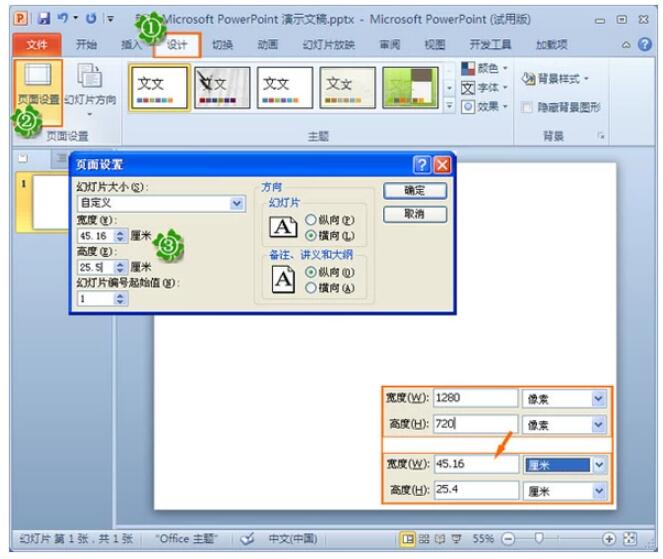Click the 确定 button
This screenshot has height=559, width=663.
click(x=415, y=190)
